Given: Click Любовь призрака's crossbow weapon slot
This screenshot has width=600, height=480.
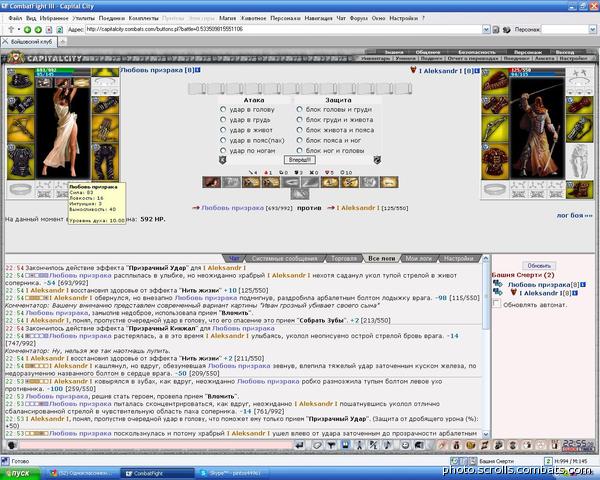Looking at the screenshot, I should point(21,128).
